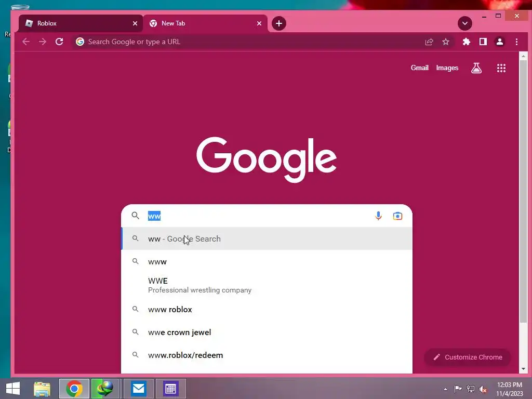Maximize the Chrome window

click(x=498, y=16)
